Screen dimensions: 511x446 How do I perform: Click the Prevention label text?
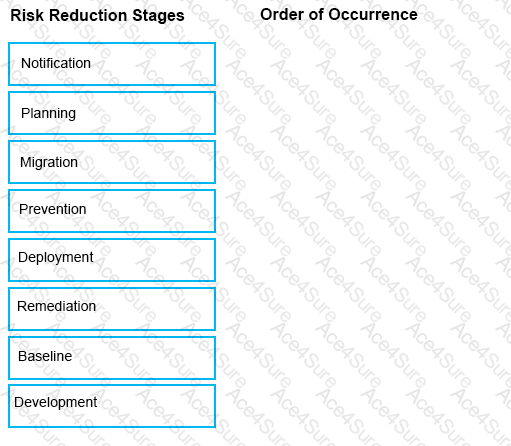coord(53,209)
